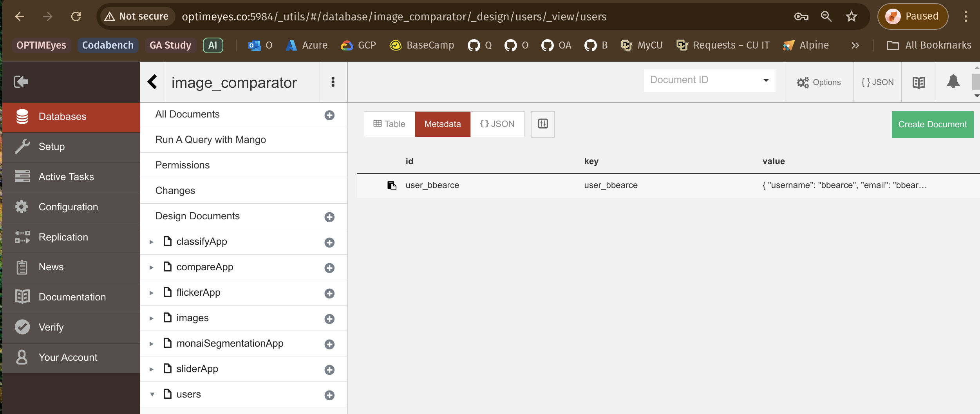980x414 pixels.
Task: Expand the flickerApp design document
Action: (x=151, y=293)
